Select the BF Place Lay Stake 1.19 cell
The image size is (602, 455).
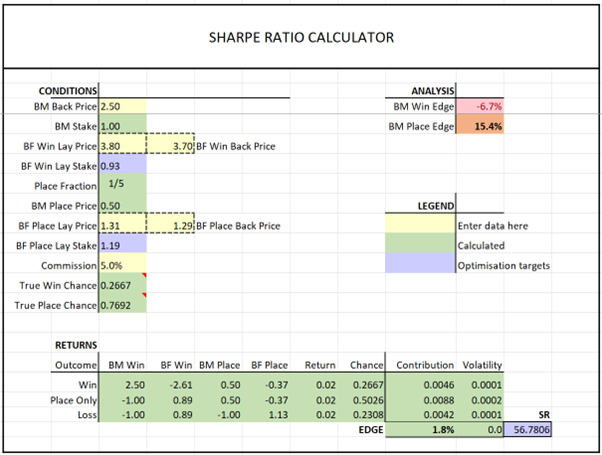[122, 245]
